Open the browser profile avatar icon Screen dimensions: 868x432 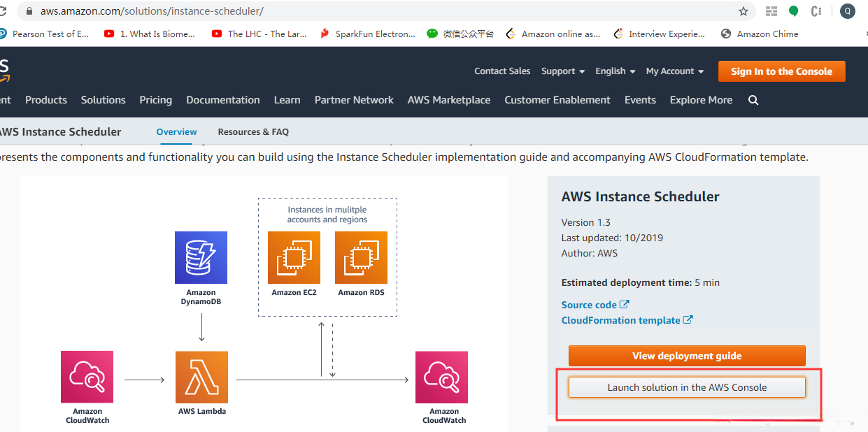pos(847,11)
